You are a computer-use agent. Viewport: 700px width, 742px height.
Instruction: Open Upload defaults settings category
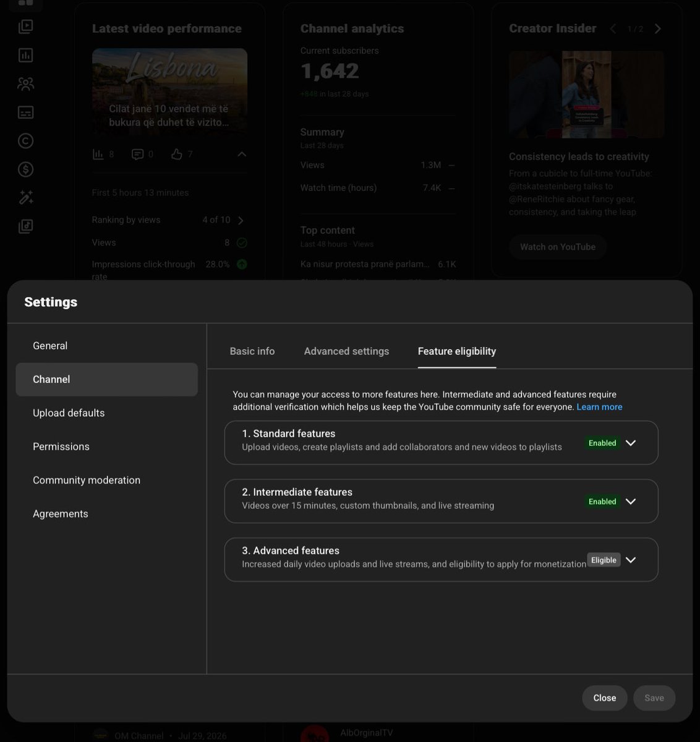tap(106, 413)
